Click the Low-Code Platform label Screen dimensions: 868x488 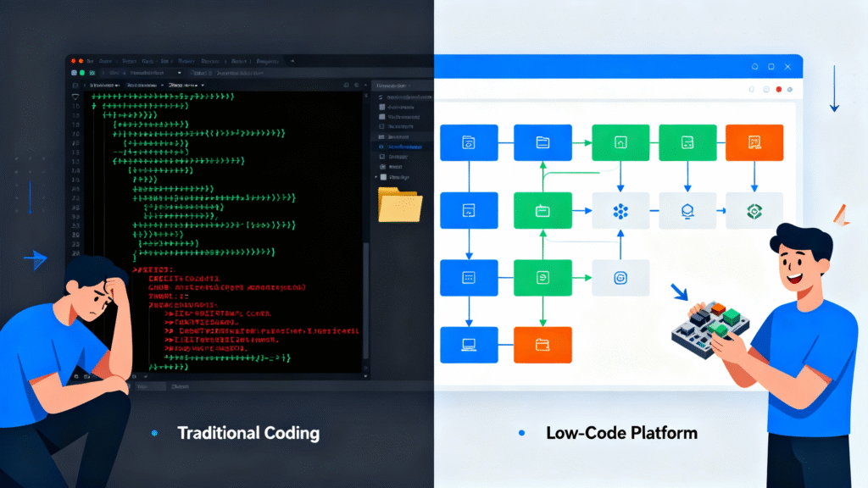click(622, 433)
